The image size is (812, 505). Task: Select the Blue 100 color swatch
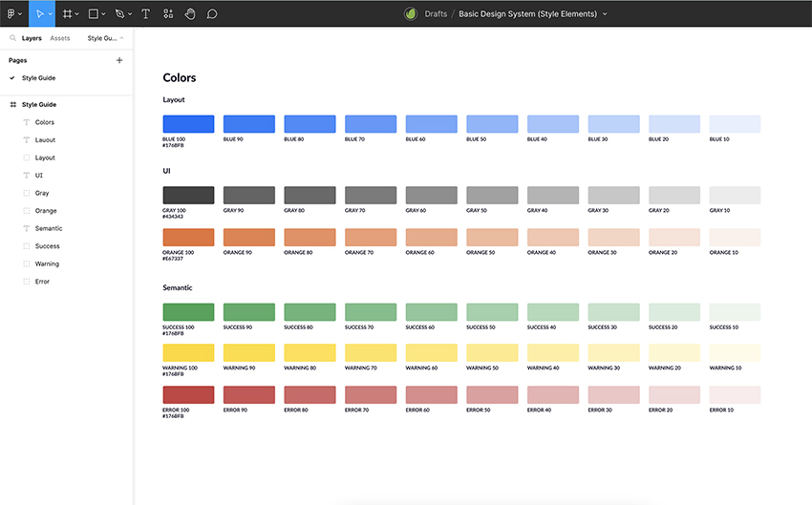[188, 124]
